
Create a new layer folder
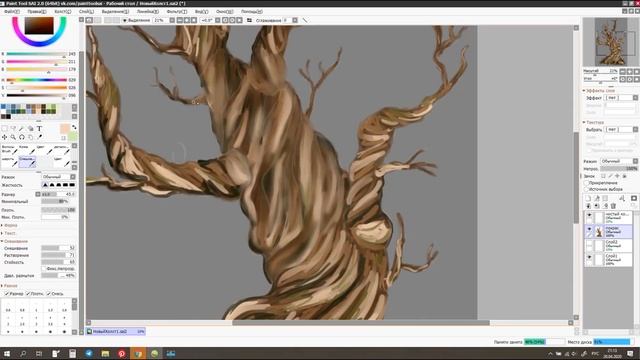click(x=605, y=198)
